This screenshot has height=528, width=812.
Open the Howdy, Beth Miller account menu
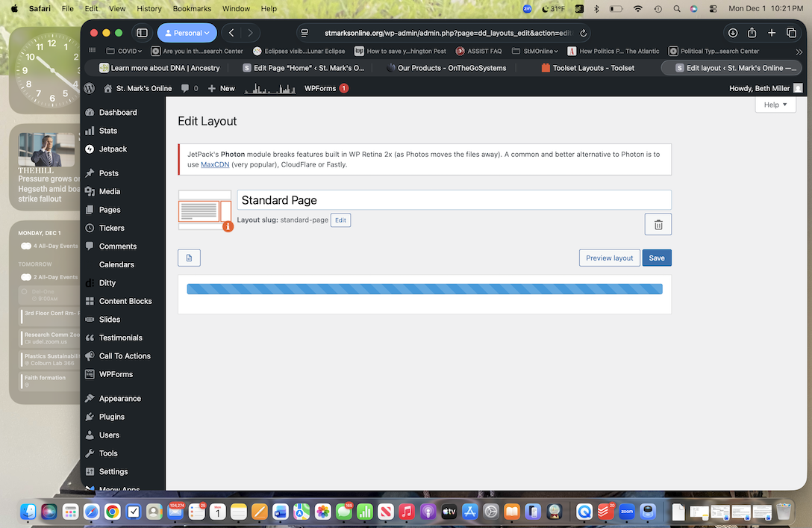766,89
